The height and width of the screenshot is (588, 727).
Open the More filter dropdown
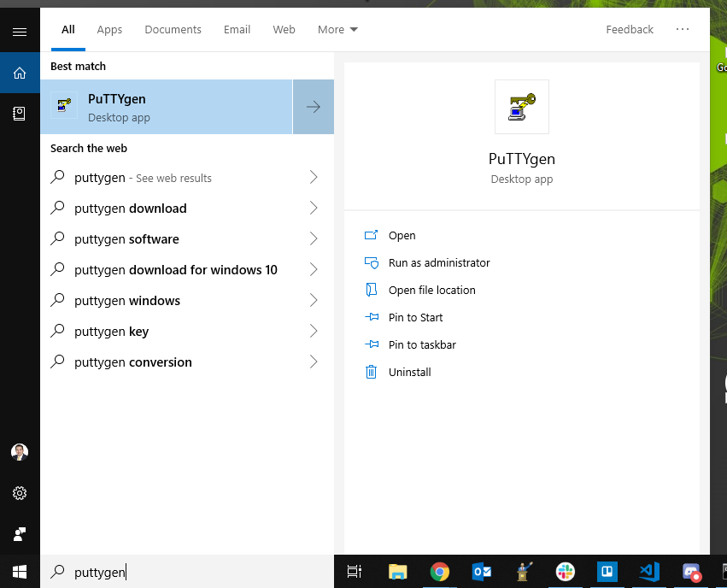(x=337, y=30)
